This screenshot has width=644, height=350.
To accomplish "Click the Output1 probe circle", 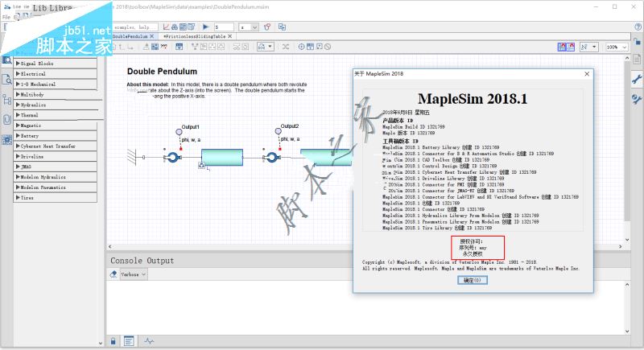I will [x=179, y=132].
